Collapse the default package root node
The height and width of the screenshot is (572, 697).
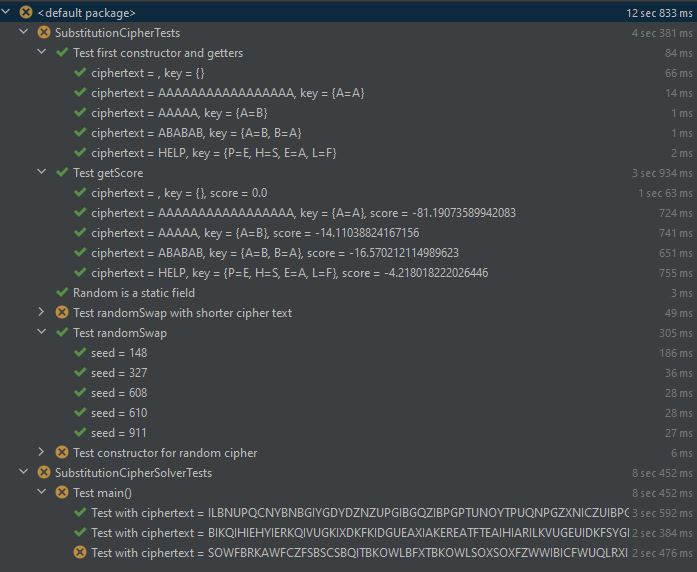click(x=8, y=12)
